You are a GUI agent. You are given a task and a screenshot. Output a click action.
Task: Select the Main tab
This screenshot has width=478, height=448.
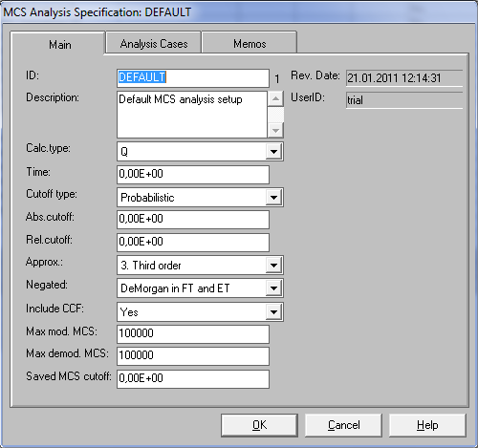[x=58, y=44]
